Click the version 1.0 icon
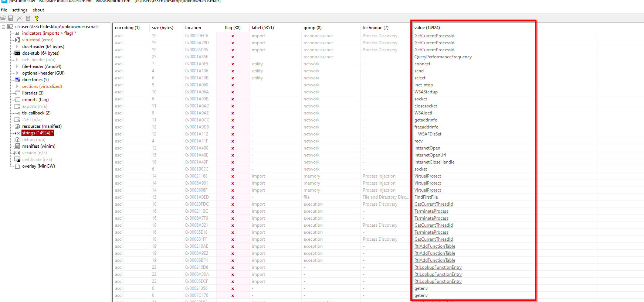Image resolution: width=644 pixels, height=302 pixels. (17, 153)
